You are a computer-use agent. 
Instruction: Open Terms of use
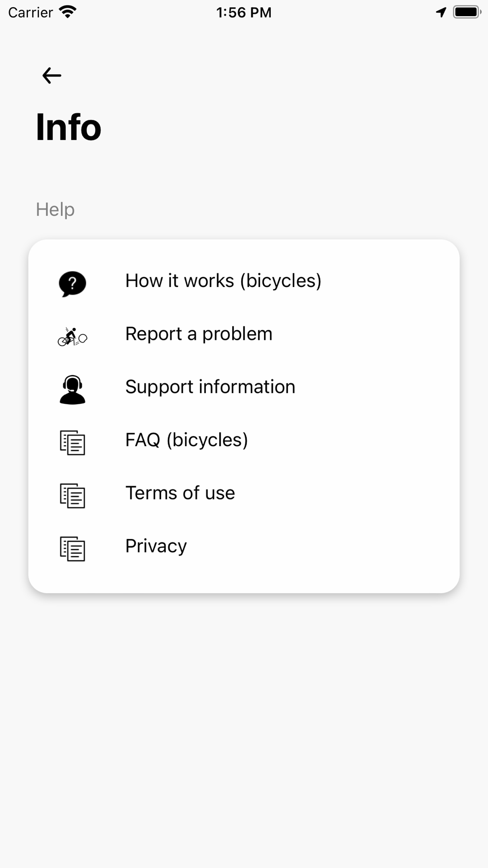point(180,493)
